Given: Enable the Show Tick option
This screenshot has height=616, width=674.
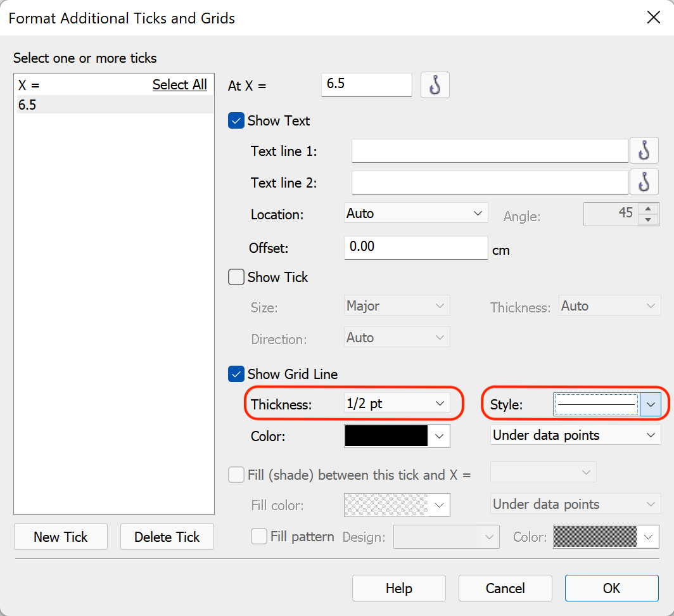Looking at the screenshot, I should tap(236, 277).
